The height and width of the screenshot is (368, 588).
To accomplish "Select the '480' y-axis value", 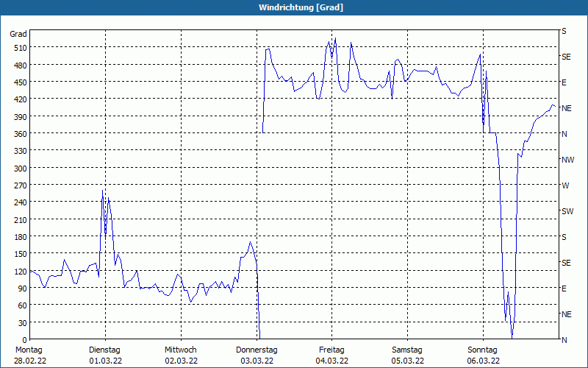I will pyautogui.click(x=21, y=66).
